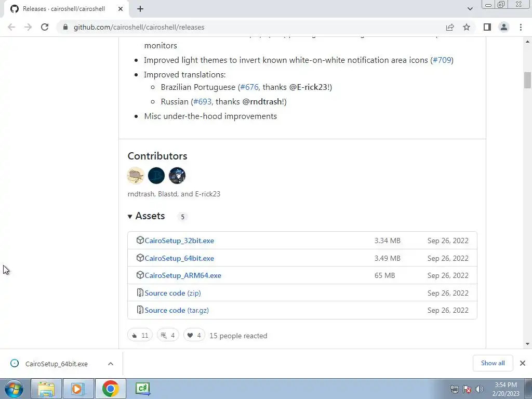Click Show all downloads button
The image size is (532, 399).
tap(493, 363)
